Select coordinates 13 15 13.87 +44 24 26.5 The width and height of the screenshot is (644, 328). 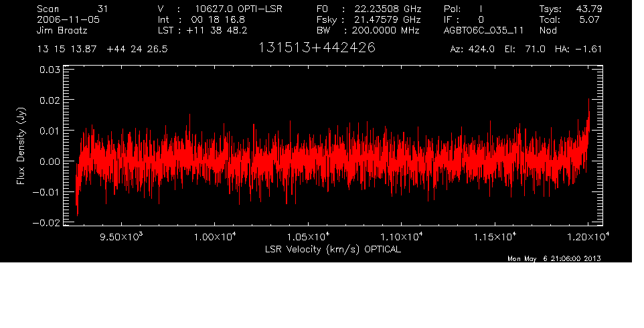point(102,50)
